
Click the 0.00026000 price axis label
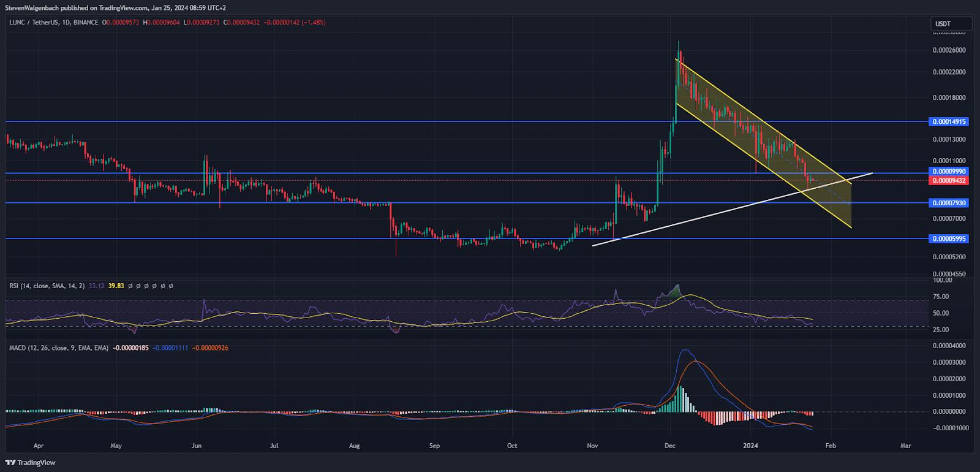pyautogui.click(x=949, y=50)
